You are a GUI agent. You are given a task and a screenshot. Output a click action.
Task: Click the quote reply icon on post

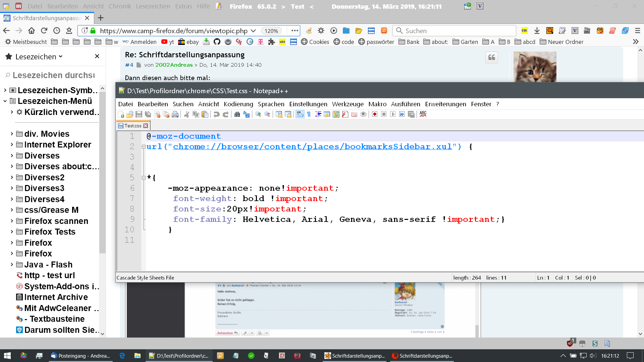[491, 58]
